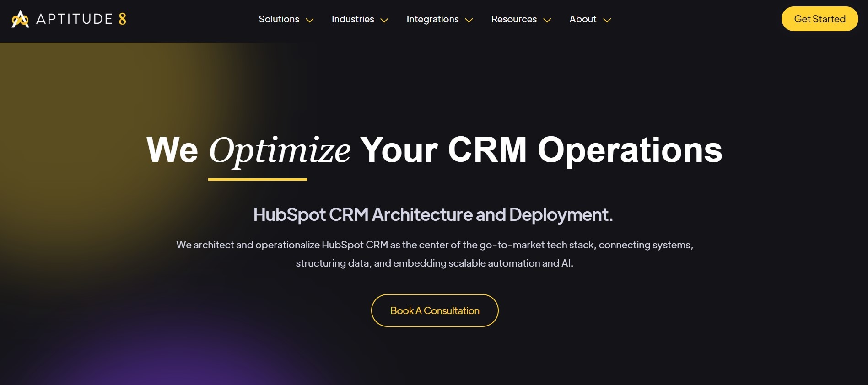Expand the chevron next to Resources

pos(547,20)
